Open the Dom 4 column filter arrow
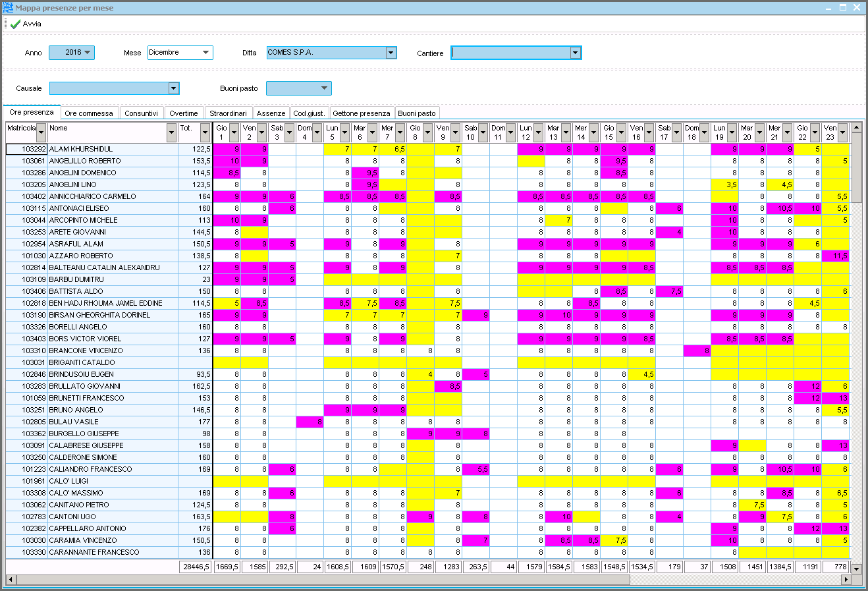Viewport: 868px width, 591px height. [317, 132]
